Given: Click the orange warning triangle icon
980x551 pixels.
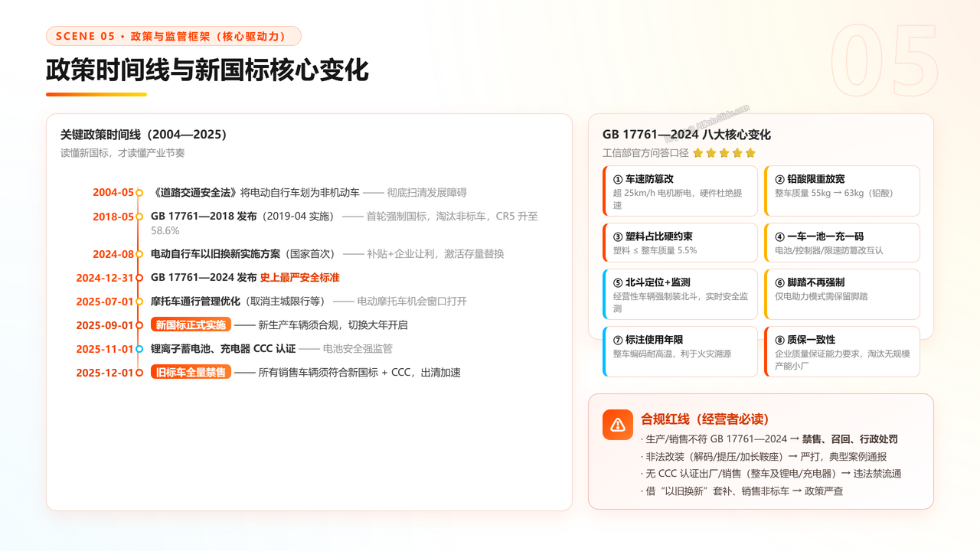Looking at the screenshot, I should pyautogui.click(x=618, y=425).
